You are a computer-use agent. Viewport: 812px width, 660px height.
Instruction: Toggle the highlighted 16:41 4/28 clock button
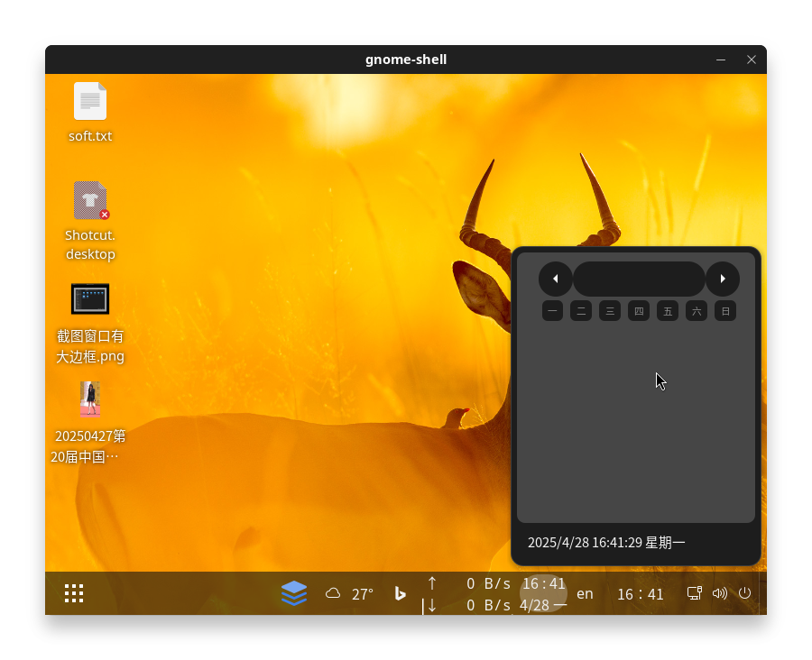coord(543,594)
